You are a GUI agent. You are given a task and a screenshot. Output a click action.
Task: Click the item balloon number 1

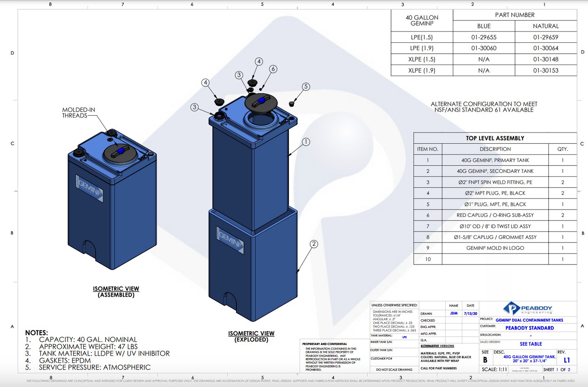click(306, 142)
